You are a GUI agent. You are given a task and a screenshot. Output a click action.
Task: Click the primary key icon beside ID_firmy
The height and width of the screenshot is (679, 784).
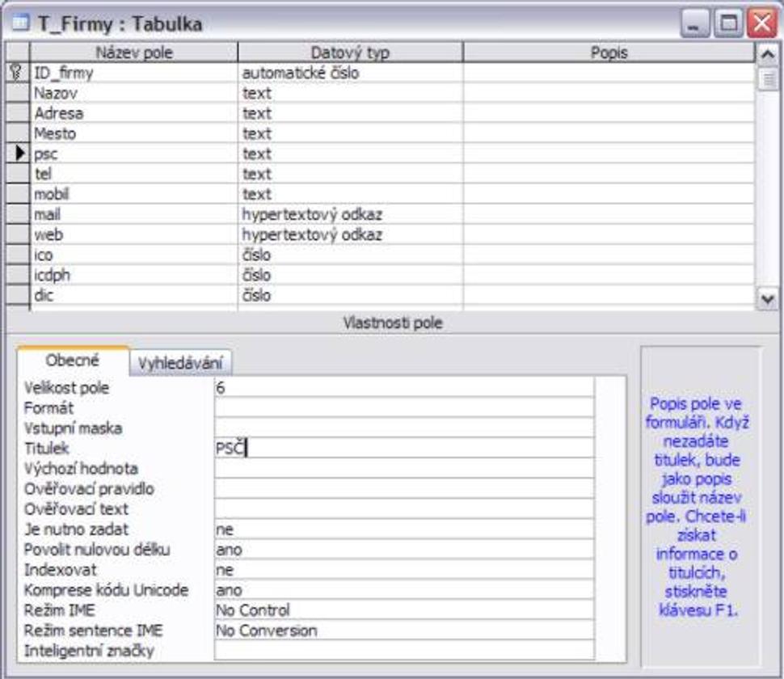16,73
